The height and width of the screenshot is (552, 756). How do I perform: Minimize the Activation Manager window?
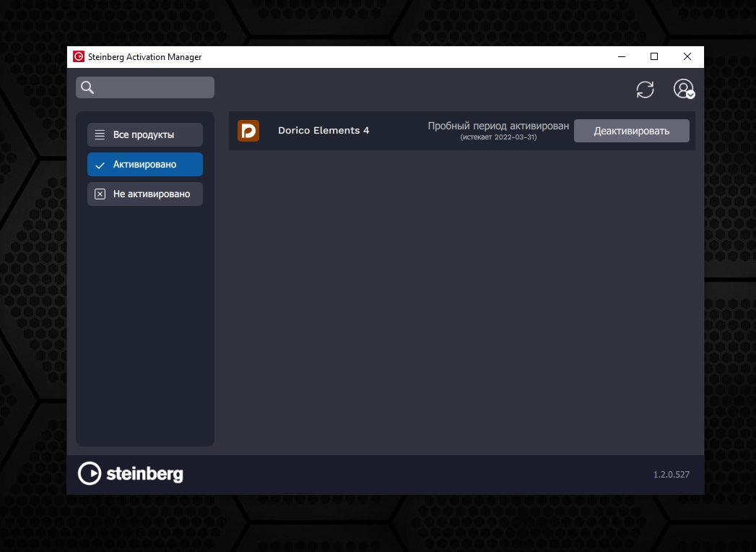[622, 57]
